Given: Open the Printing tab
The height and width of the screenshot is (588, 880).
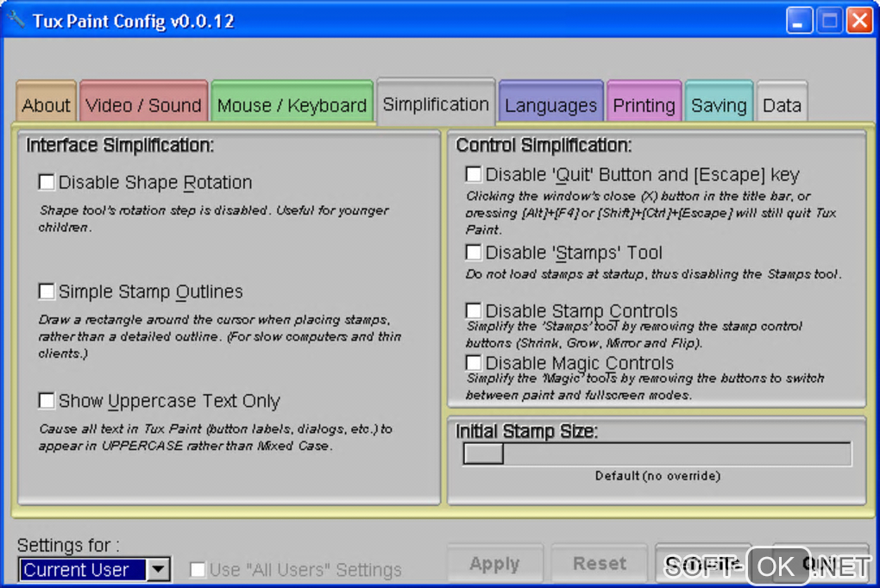Looking at the screenshot, I should (x=644, y=102).
